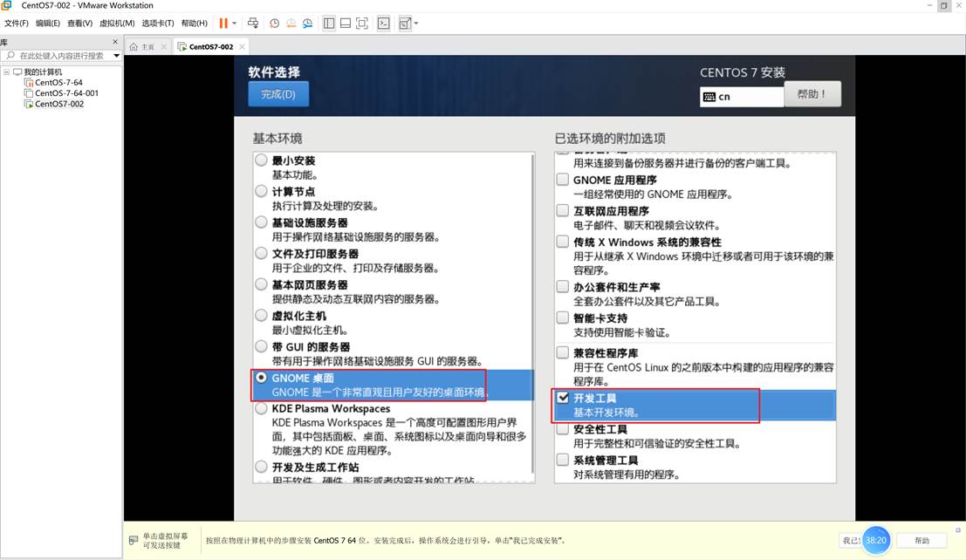
Task: Select the 文件及打印服务器 radio option
Action: tap(261, 253)
